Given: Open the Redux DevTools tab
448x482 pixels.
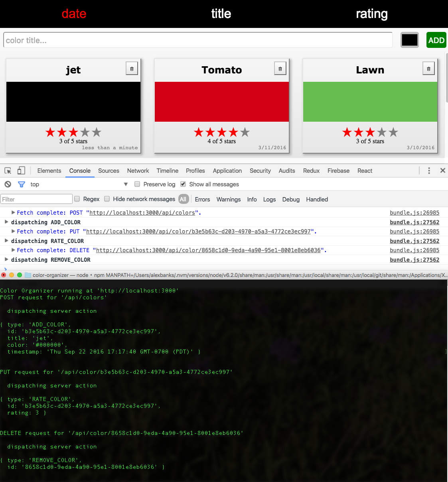Looking at the screenshot, I should [311, 171].
